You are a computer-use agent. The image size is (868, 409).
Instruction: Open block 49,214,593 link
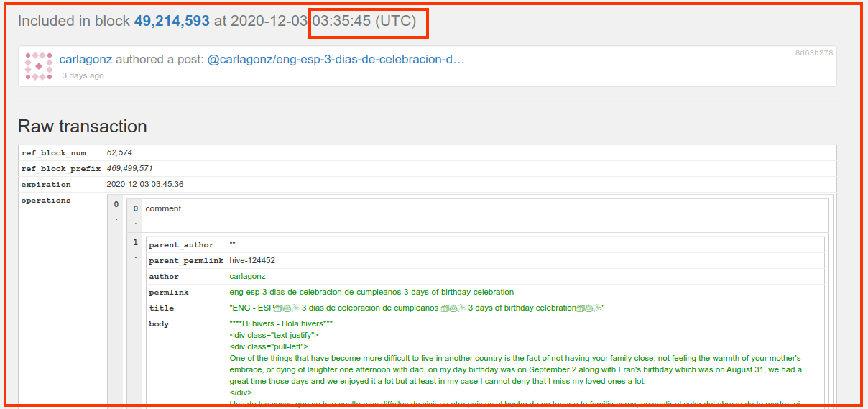point(172,21)
